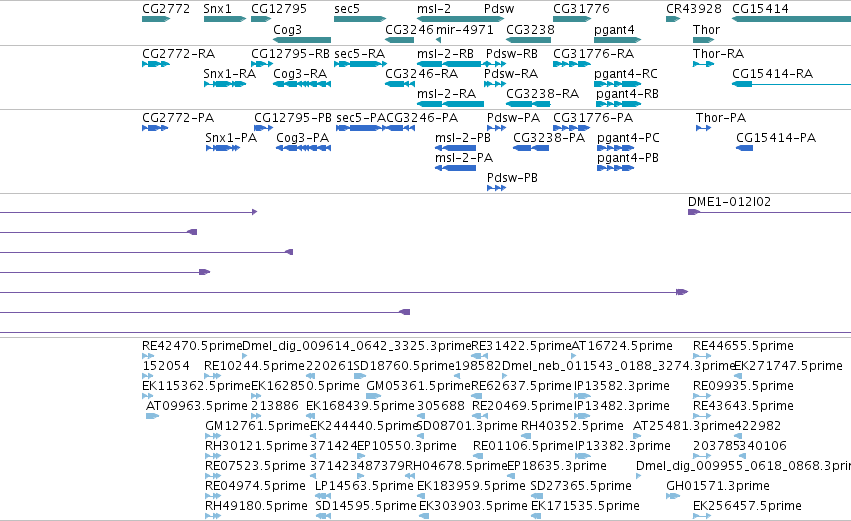Select protein CG15414-PA
Screen dimensions: 851x521
coord(745,148)
